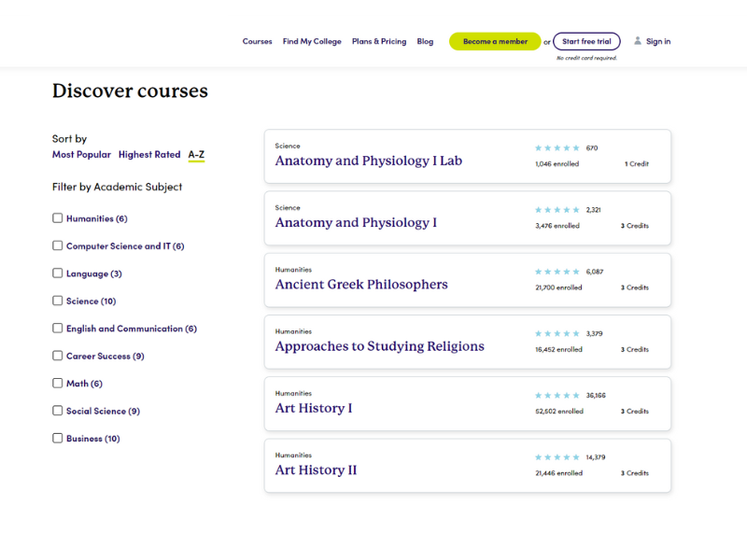Click the Start free trial button
747x560 pixels.
point(586,41)
